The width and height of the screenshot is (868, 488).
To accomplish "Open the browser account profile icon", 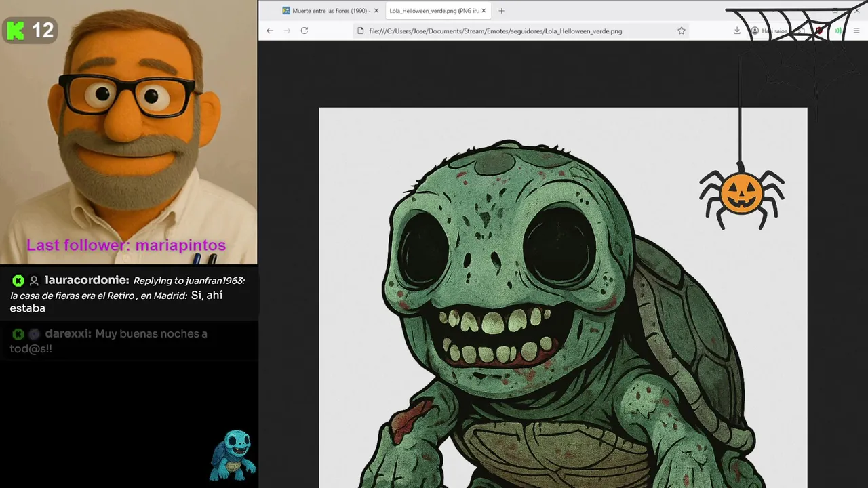I will point(755,30).
